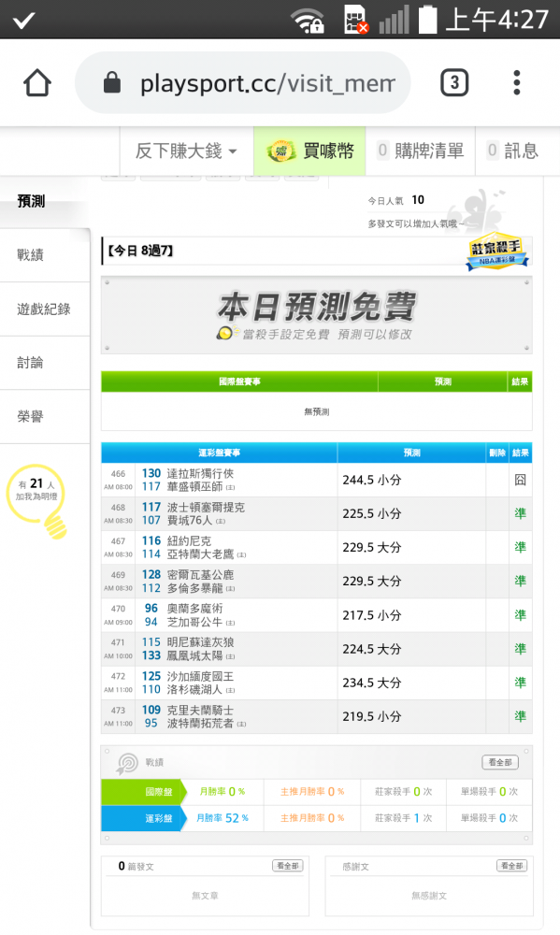Open 訊息 messages
Screen dimensions: 560x935
click(512, 151)
